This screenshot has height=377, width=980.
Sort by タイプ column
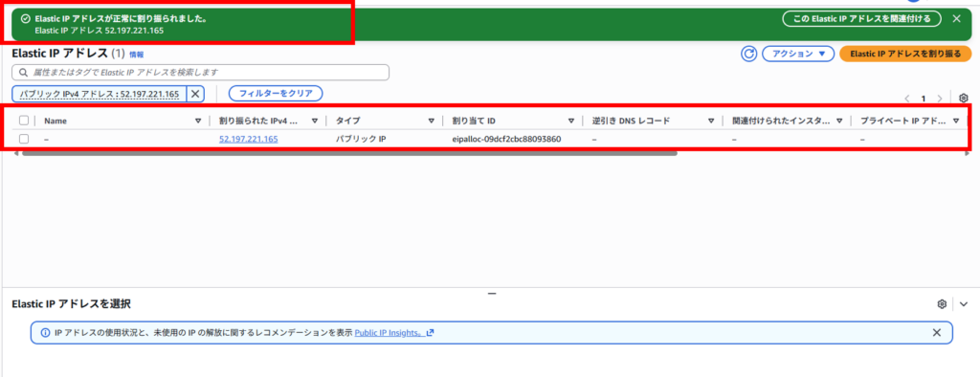(432, 121)
